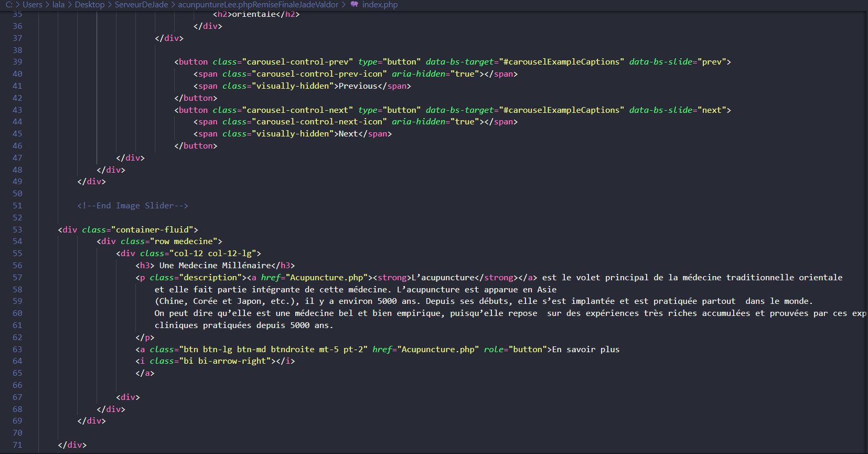Screen dimensions: 868x454
Task: Select line 43 by its line number
Action: coord(17,110)
